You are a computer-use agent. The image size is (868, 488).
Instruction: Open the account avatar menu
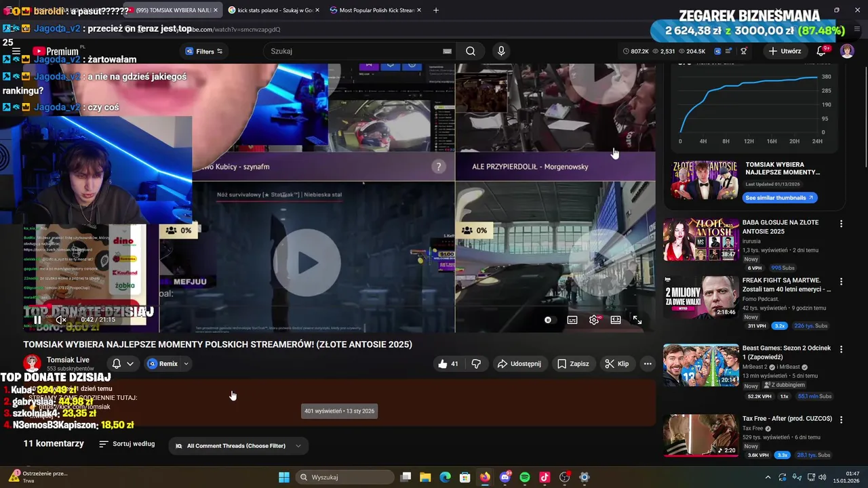[847, 51]
